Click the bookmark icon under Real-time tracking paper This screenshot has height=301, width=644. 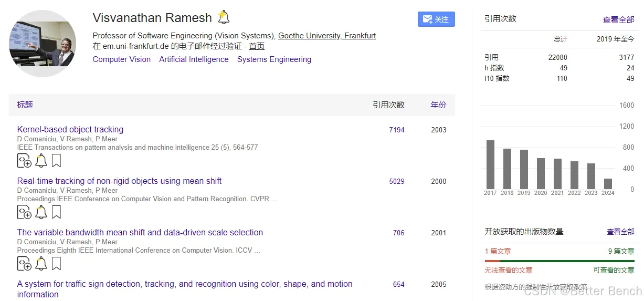click(x=56, y=212)
